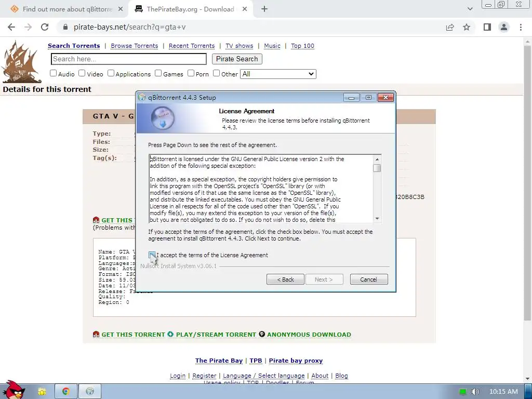Check the Other checkbox
The image size is (532, 399).
point(216,73)
